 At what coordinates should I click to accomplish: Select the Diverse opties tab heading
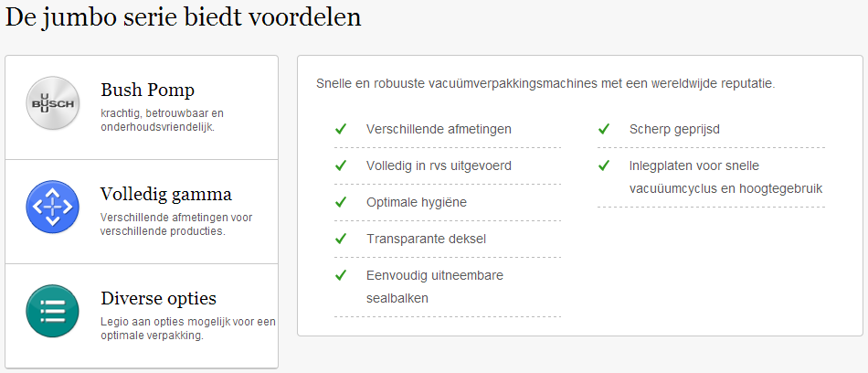click(158, 299)
